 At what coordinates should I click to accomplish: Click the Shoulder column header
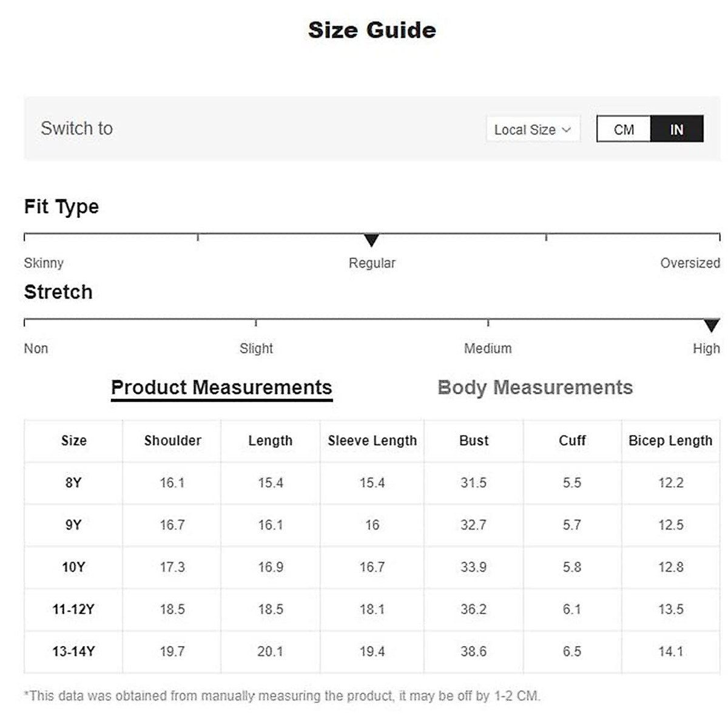tap(172, 440)
